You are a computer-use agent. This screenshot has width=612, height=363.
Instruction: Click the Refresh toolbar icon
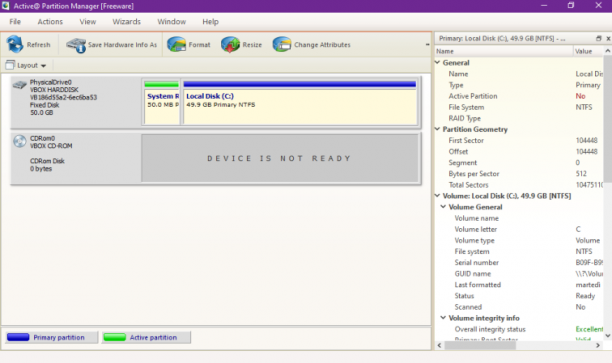coord(15,44)
